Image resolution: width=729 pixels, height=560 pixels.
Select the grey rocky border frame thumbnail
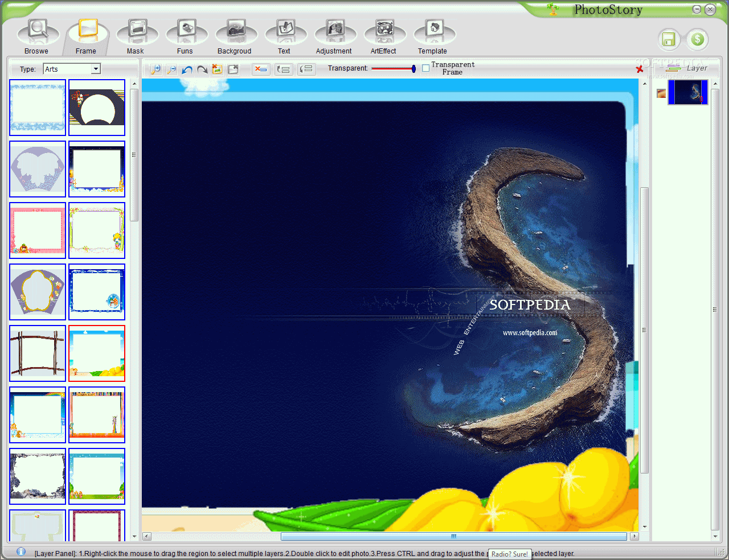click(x=38, y=476)
